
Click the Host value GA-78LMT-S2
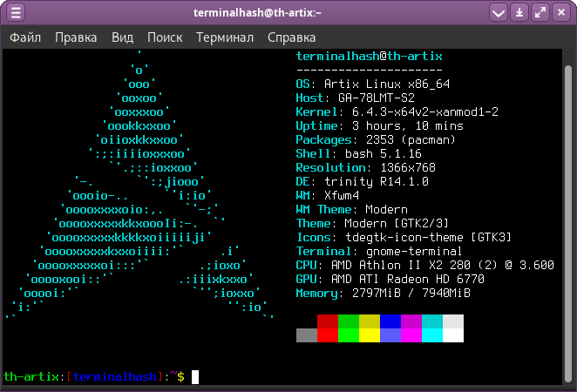[x=377, y=98]
